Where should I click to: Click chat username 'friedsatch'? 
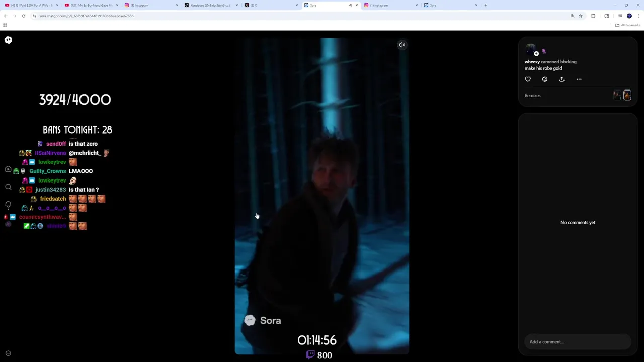click(53, 199)
